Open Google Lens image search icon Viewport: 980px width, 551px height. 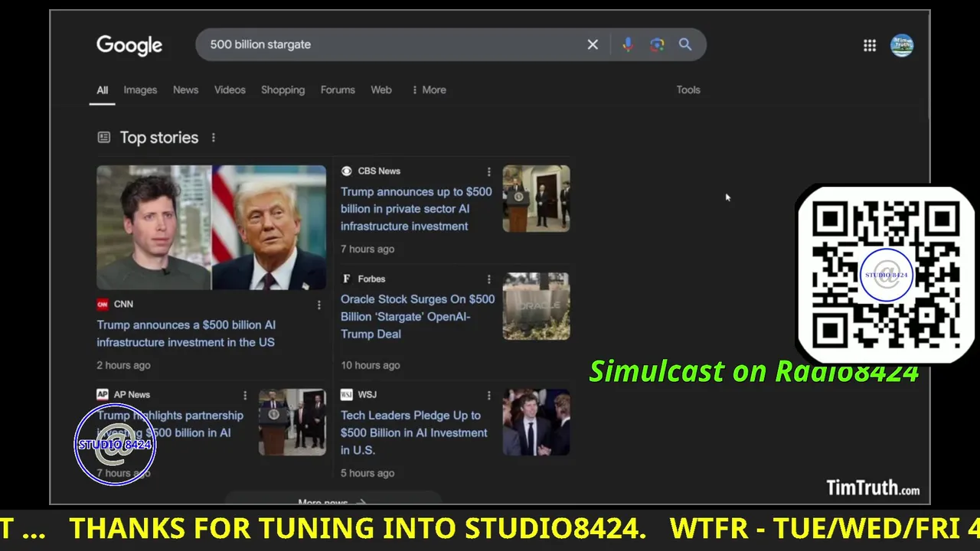[657, 44]
